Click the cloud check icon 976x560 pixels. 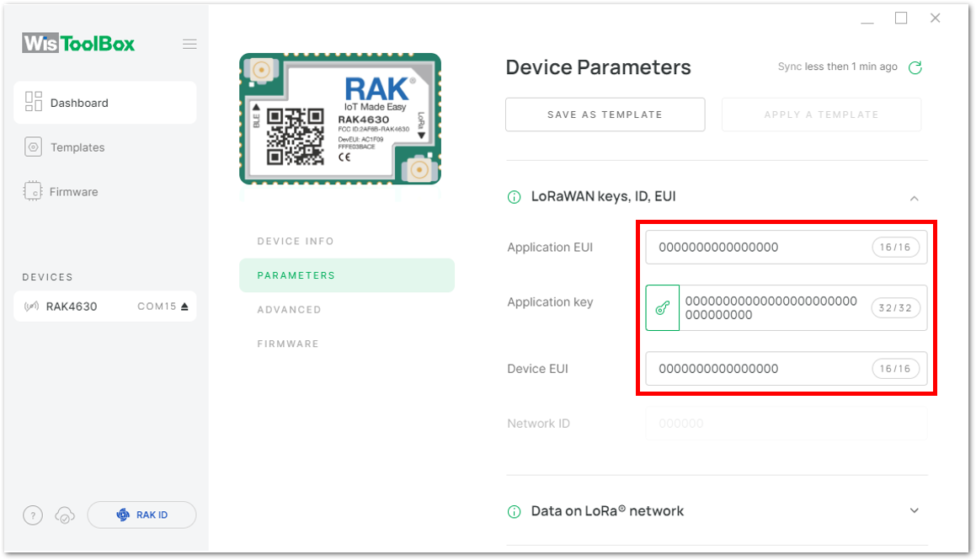[65, 515]
